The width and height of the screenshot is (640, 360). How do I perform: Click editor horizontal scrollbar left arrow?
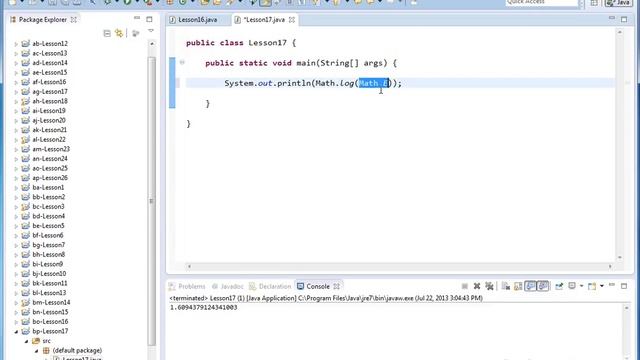[189, 266]
